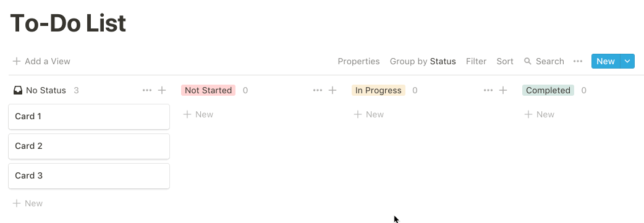Open the toolbar more options ellipsis
The image size is (644, 223).
pyautogui.click(x=578, y=61)
